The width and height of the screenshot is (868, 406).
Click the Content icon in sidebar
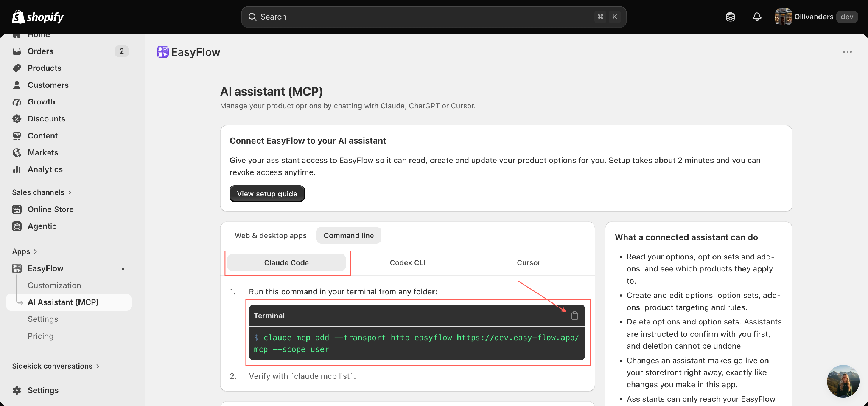click(x=17, y=136)
